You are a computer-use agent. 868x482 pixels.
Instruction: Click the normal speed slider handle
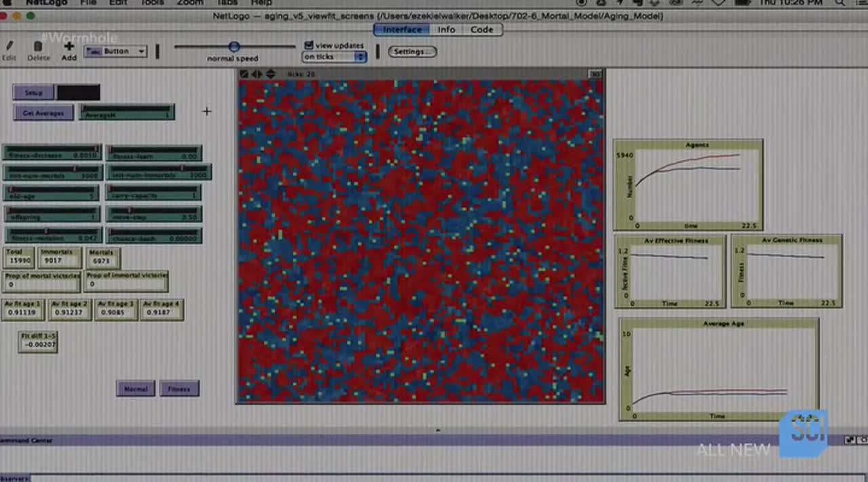234,47
